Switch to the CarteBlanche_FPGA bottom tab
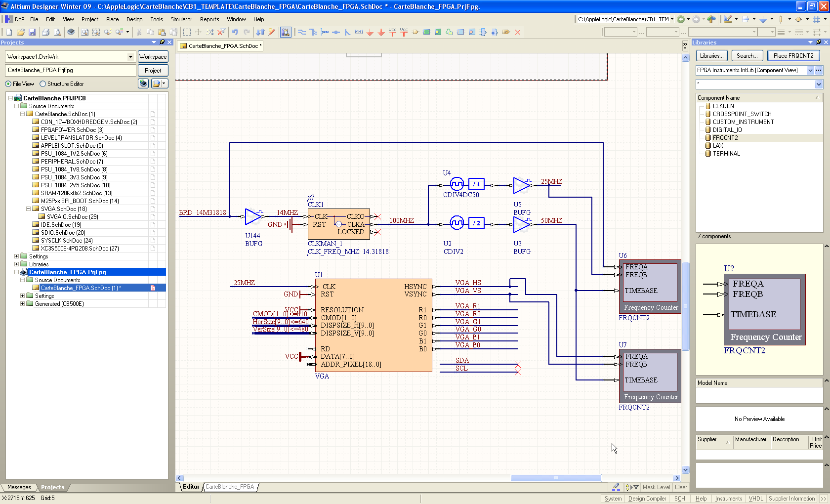This screenshot has width=830, height=504. tap(230, 487)
